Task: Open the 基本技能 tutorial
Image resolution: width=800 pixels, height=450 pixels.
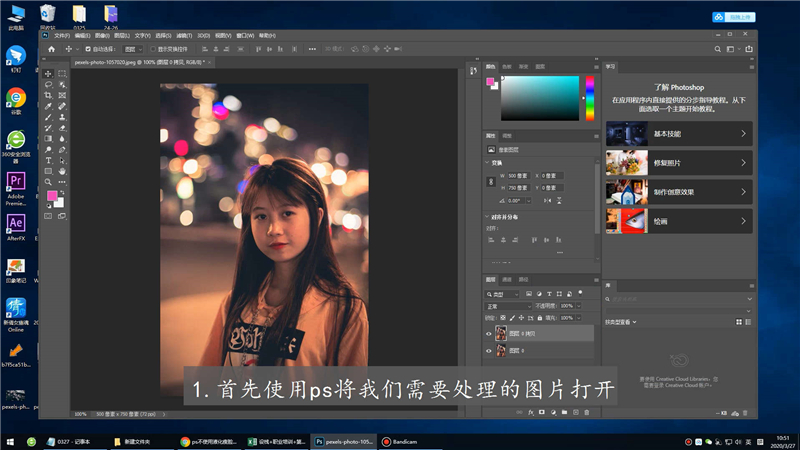Action: 678,132
